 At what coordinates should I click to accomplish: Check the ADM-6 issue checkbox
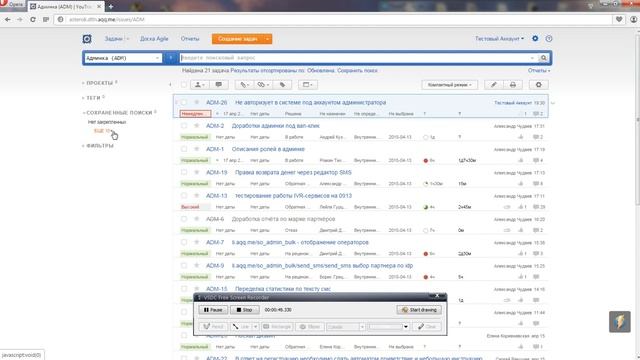tap(184, 218)
